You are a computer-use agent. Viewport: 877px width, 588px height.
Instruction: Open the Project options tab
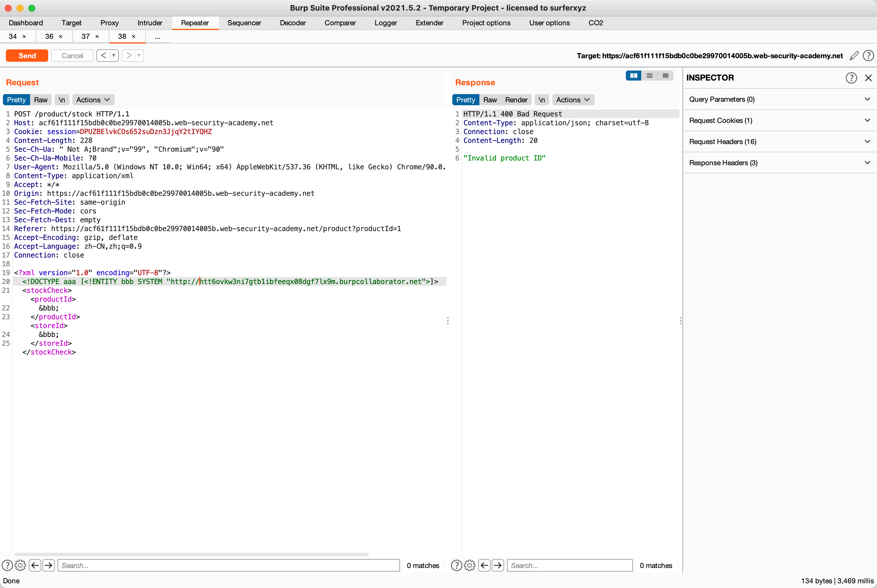(x=486, y=23)
